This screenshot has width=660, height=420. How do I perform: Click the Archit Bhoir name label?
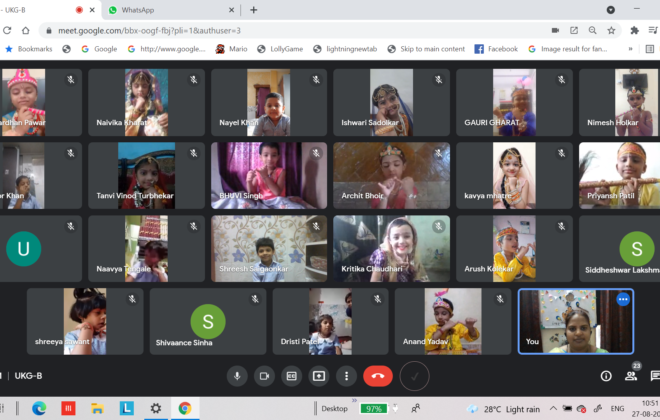[362, 196]
